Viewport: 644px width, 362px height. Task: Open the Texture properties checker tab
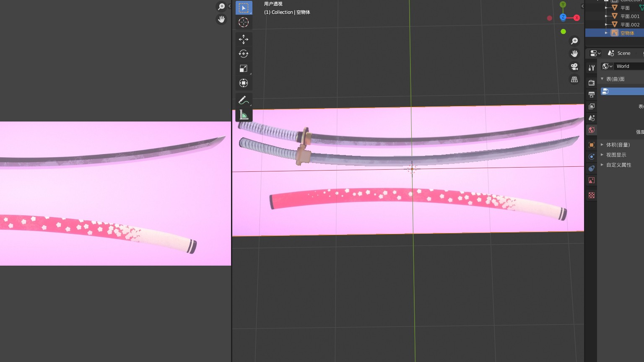592,195
